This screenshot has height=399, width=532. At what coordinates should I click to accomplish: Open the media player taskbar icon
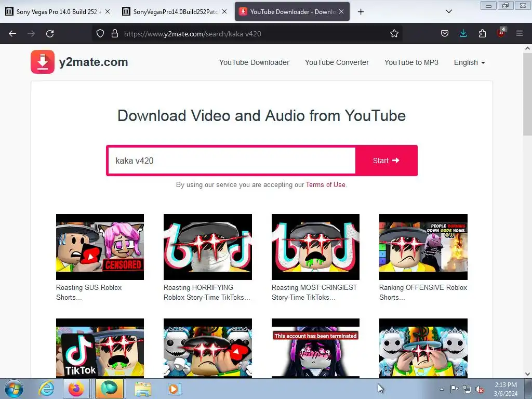click(174, 389)
